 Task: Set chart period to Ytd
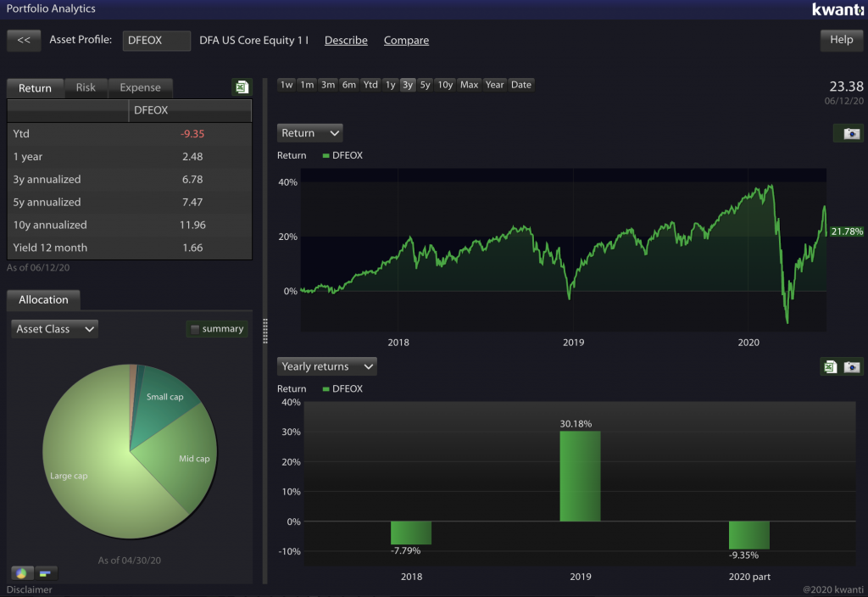370,85
